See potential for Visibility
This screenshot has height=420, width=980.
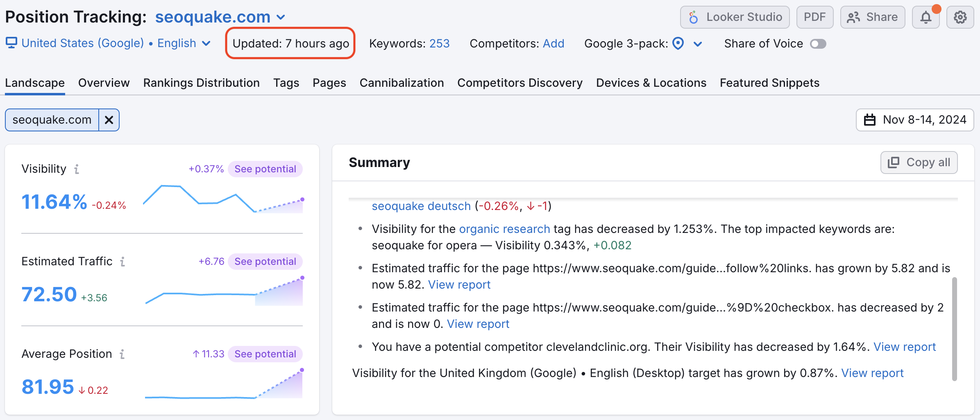265,169
